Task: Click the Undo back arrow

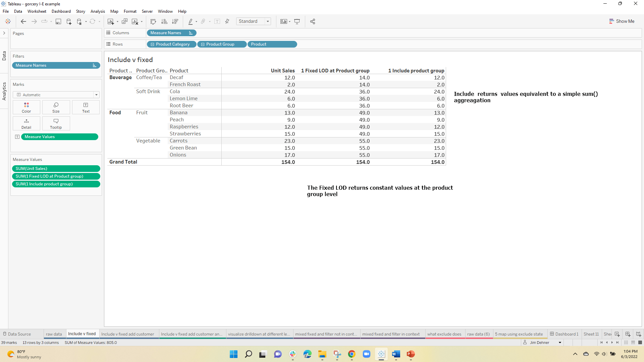Action: click(x=23, y=21)
